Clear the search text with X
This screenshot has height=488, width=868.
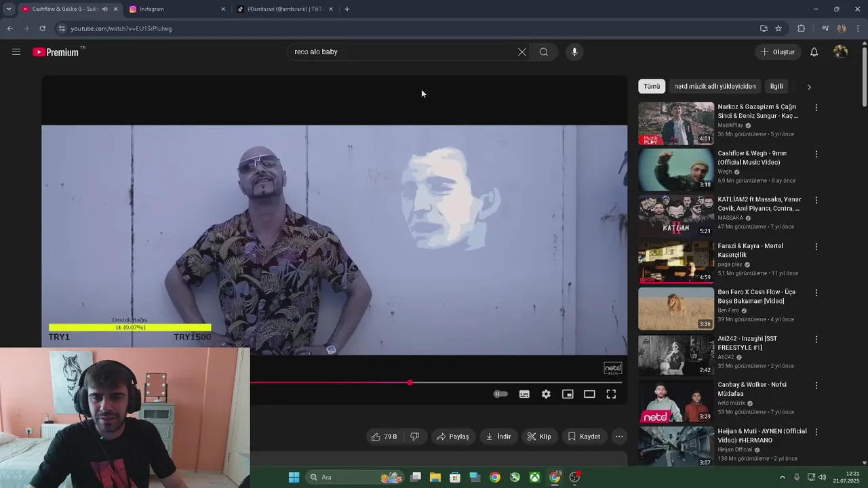pos(522,52)
